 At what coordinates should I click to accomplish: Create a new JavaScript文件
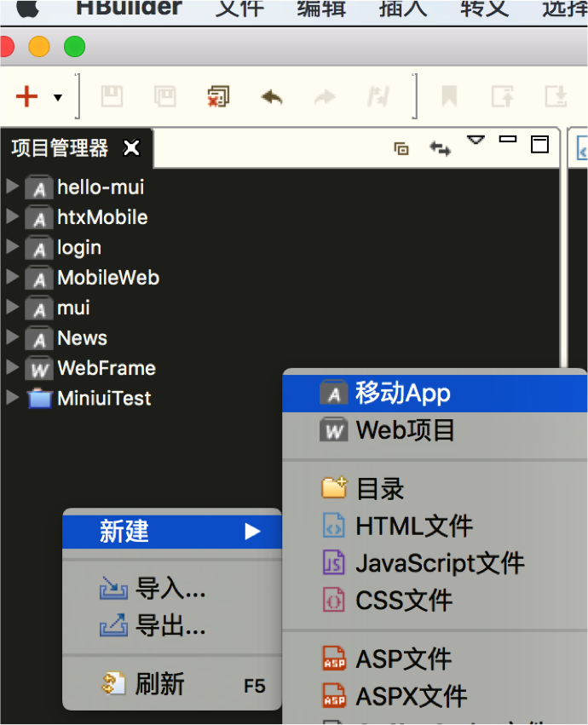[x=439, y=563]
